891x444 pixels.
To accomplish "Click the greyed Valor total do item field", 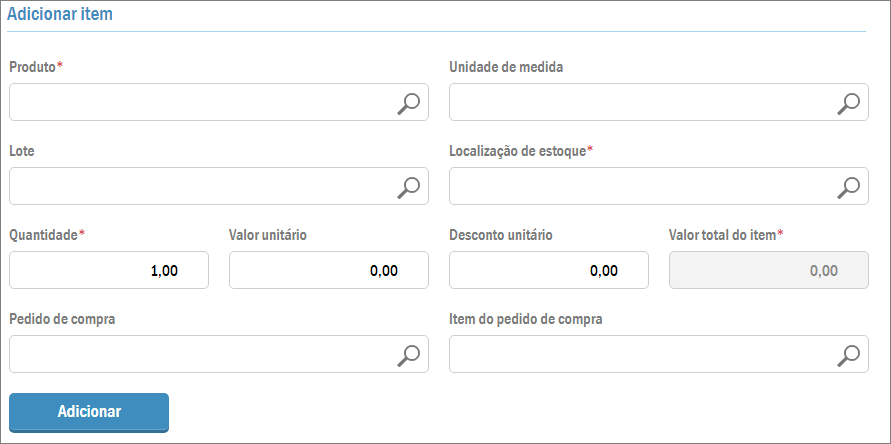I will pos(768,271).
